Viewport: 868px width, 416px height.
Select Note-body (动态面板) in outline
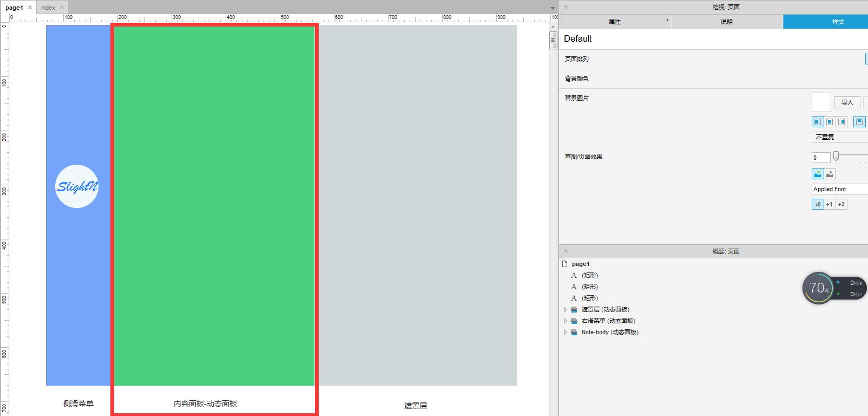click(610, 333)
